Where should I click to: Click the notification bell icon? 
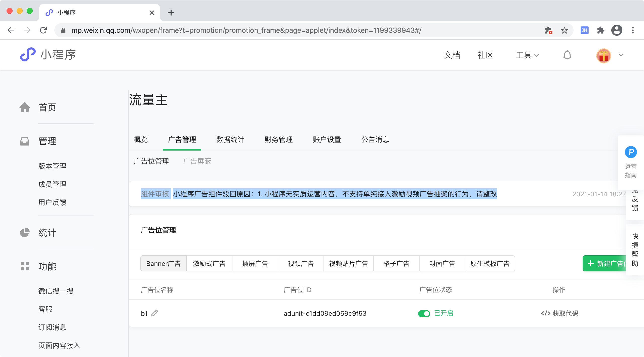coord(567,55)
